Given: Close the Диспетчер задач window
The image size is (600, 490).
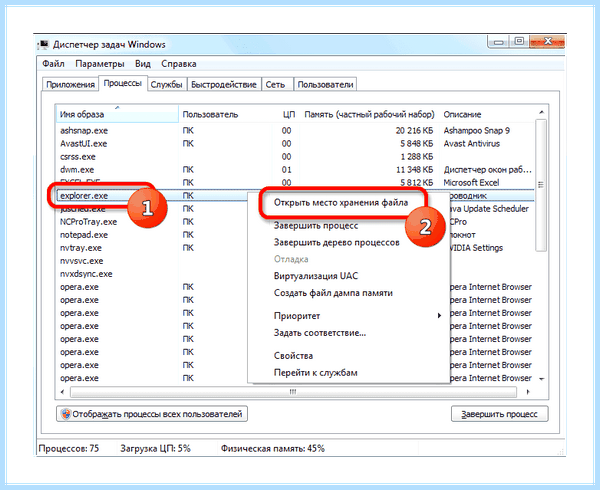Looking at the screenshot, I should coord(547,42).
